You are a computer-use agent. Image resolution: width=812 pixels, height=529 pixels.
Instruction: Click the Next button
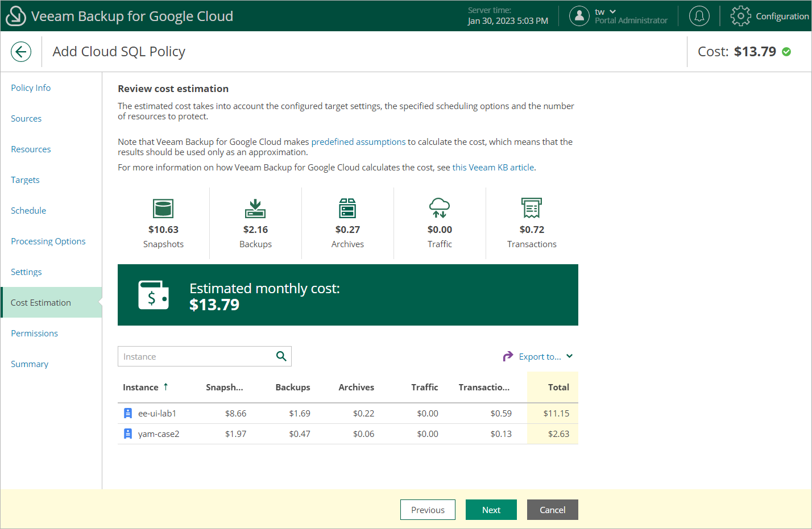tap(491, 510)
